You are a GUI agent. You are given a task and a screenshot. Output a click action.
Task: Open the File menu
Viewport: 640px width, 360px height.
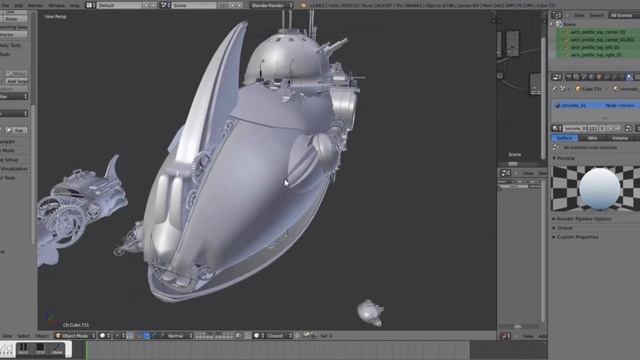[x=5, y=6]
